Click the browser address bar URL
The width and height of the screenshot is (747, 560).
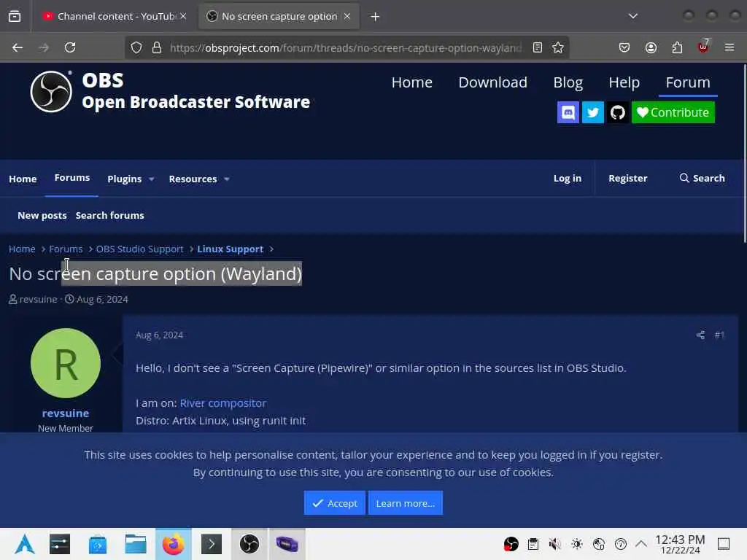click(345, 47)
